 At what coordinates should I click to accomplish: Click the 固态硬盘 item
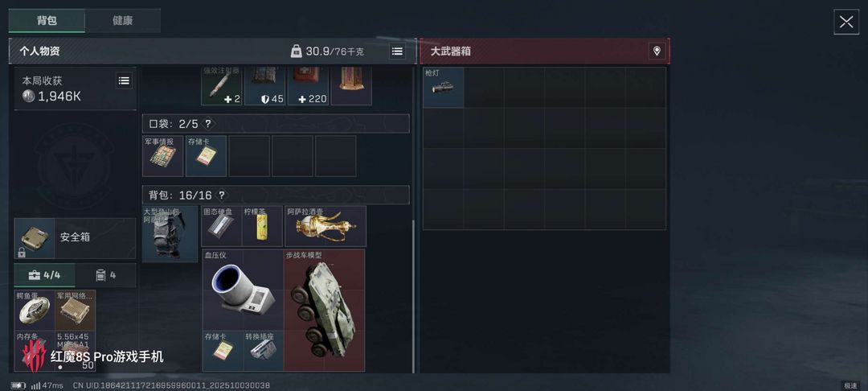222,226
